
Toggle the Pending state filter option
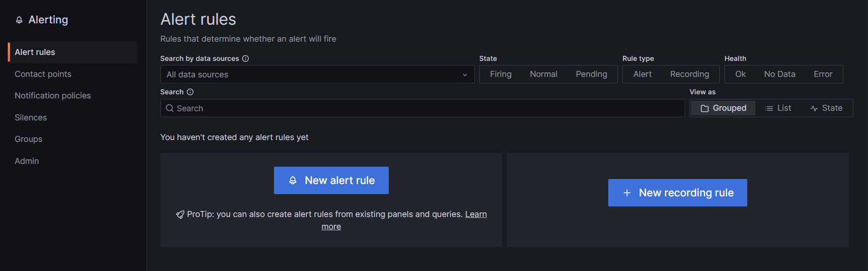click(x=591, y=74)
